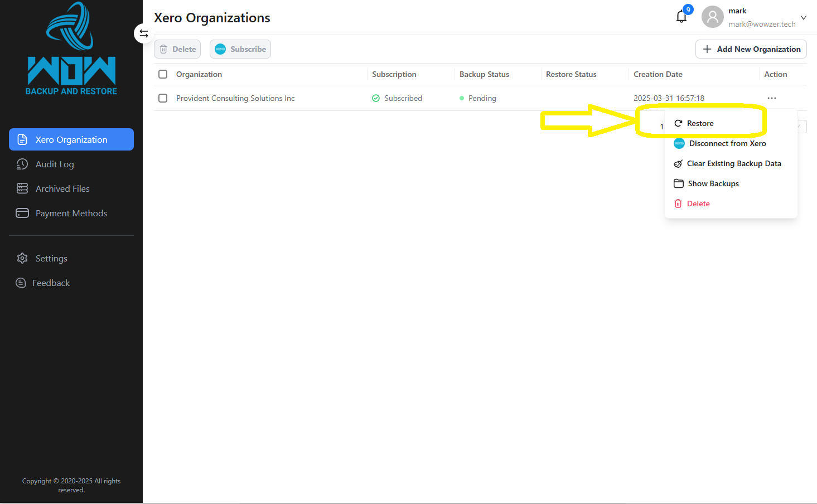Open Audit Log from the sidebar
The width and height of the screenshot is (817, 504).
[x=55, y=164]
